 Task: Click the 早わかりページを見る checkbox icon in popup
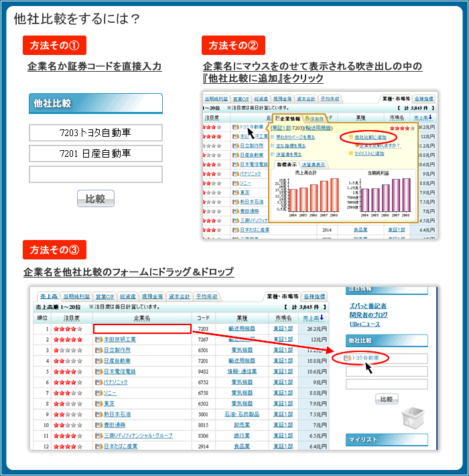(x=273, y=136)
